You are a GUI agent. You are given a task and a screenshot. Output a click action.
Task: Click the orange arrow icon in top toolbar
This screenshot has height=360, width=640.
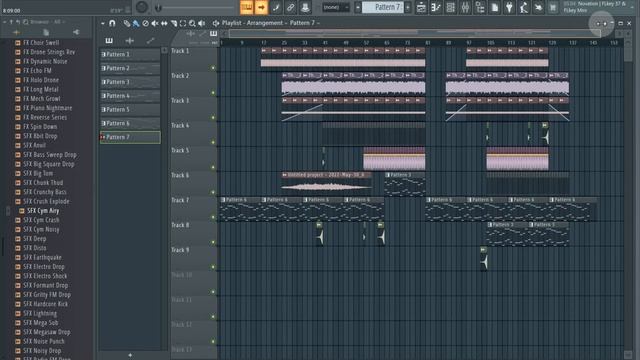(261, 7)
